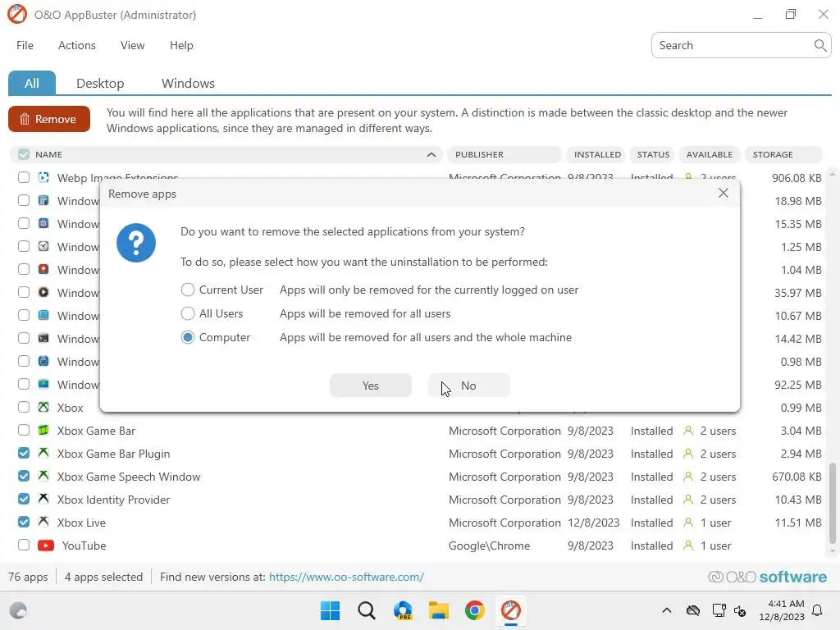Open the oo-software.com link
840x630 pixels.
pyautogui.click(x=347, y=577)
